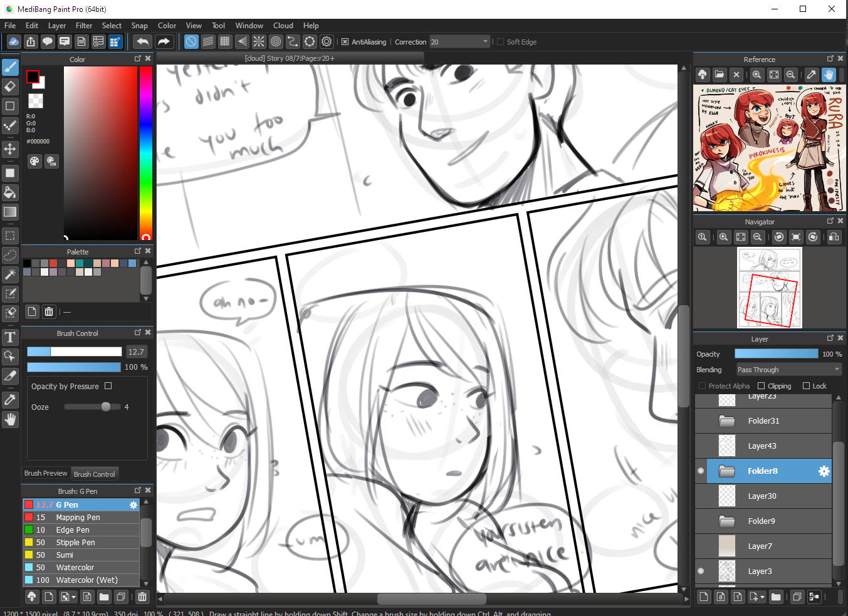Screen dimensions: 848x616
Task: Select the Brush tool in left toolbar
Action: 10,66
